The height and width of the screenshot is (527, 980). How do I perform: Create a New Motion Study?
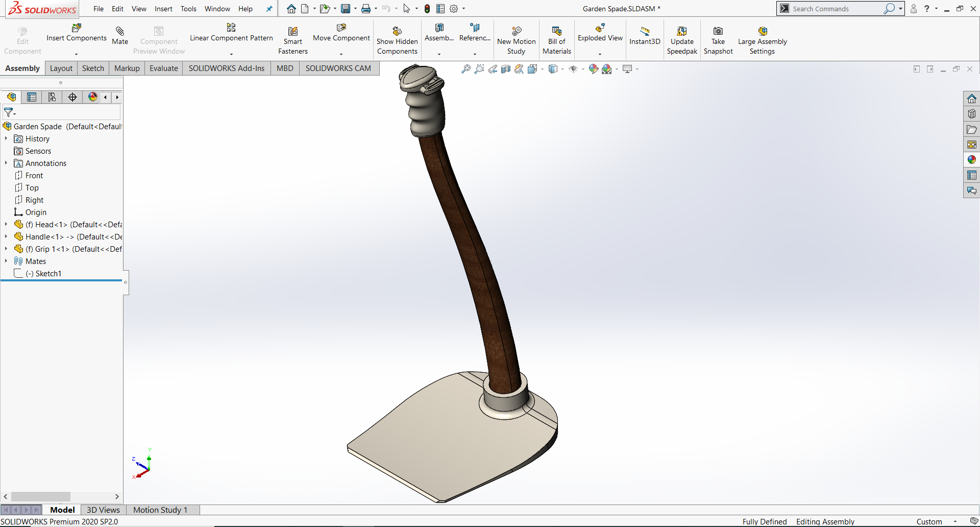coord(516,41)
